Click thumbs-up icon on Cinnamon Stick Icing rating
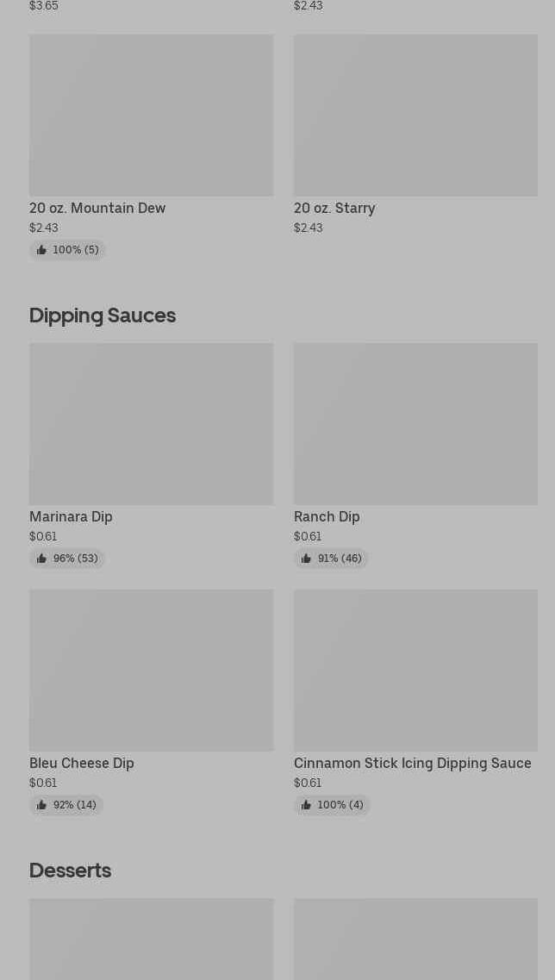Screen dimensions: 555x980 [306, 805]
